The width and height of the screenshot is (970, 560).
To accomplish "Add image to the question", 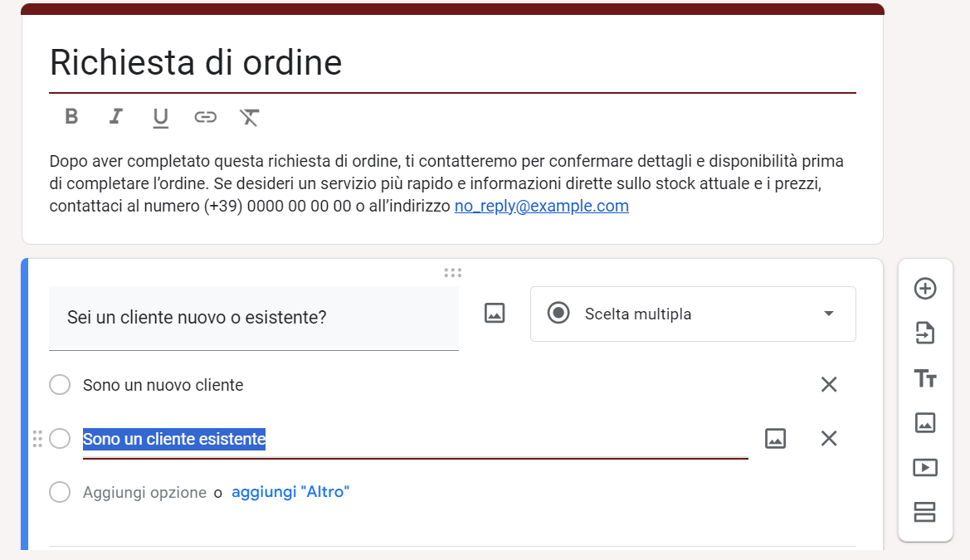I will pyautogui.click(x=495, y=314).
